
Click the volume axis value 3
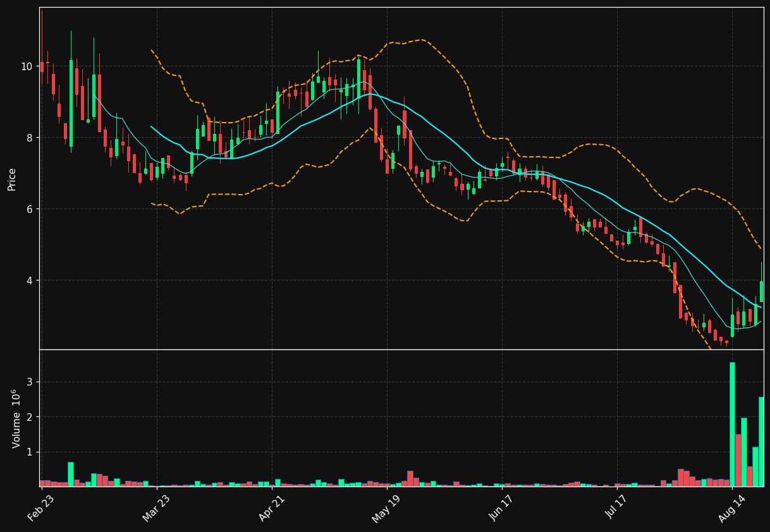(29, 382)
